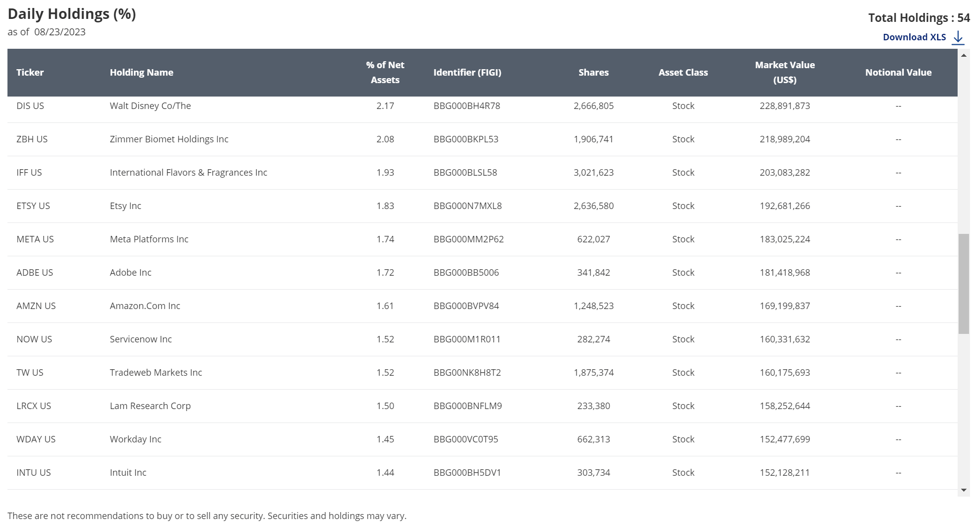
Task: Select the Servicenow Inc holding name
Action: [141, 339]
